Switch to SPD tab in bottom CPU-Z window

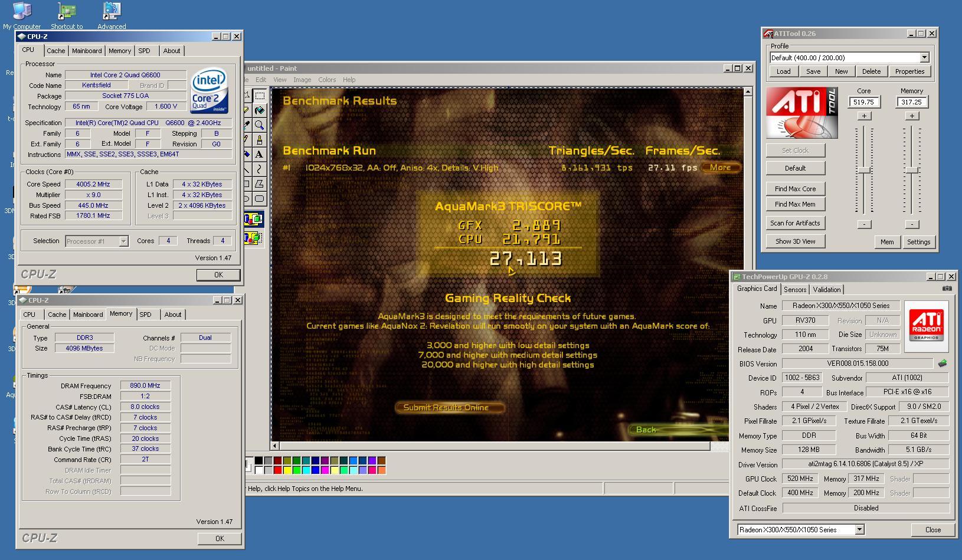pos(146,315)
